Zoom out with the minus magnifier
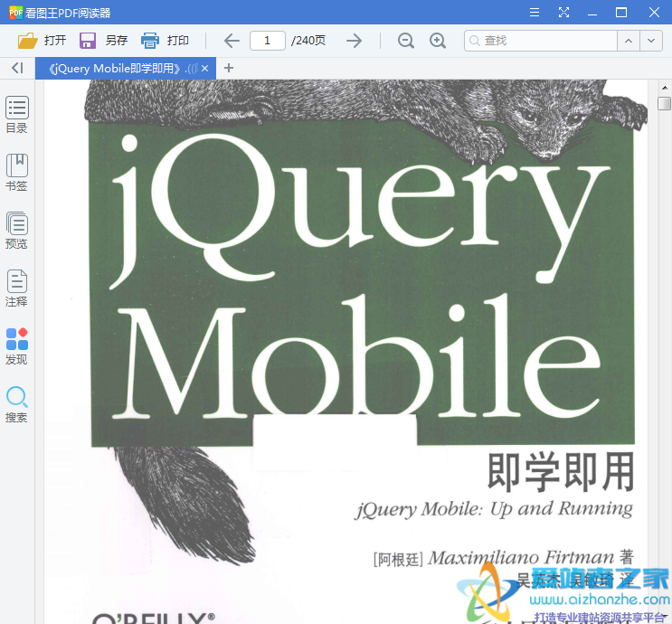672x624 pixels. [405, 41]
